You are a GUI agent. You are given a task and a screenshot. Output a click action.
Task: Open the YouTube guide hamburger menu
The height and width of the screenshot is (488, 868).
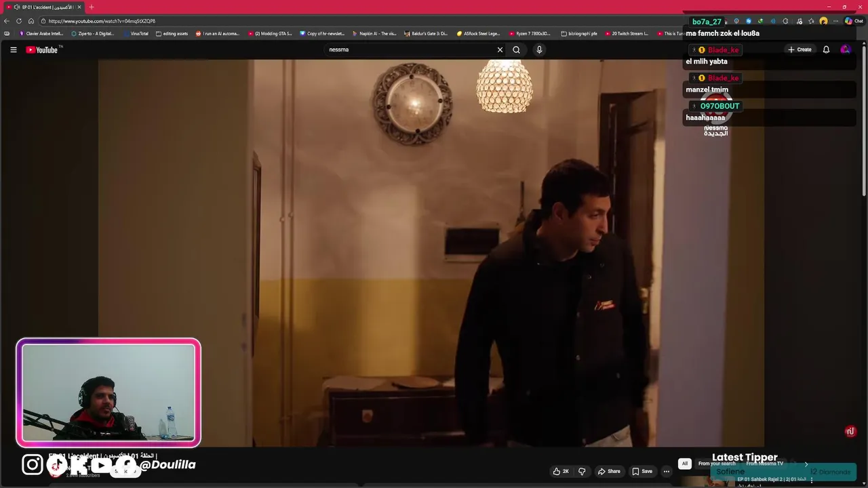(13, 49)
